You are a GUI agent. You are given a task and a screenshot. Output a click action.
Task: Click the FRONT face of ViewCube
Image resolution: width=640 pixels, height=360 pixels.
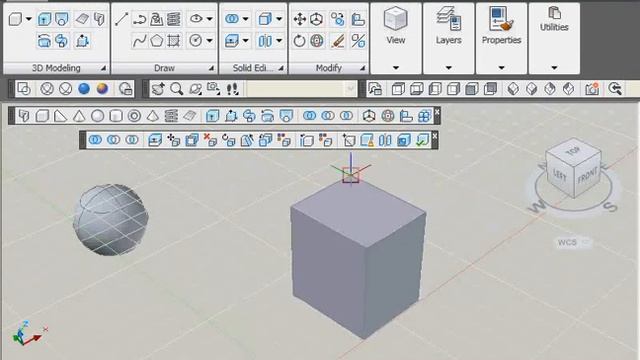coord(588,176)
